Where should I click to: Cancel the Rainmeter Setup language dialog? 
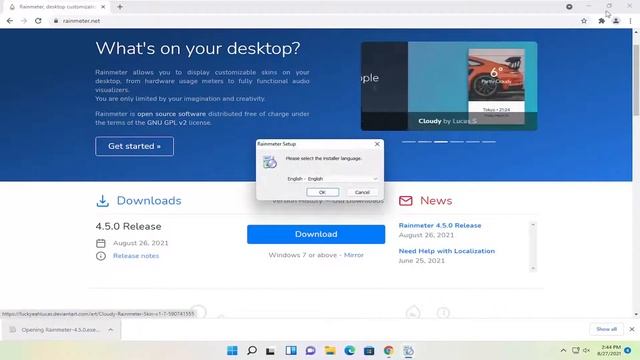362,192
